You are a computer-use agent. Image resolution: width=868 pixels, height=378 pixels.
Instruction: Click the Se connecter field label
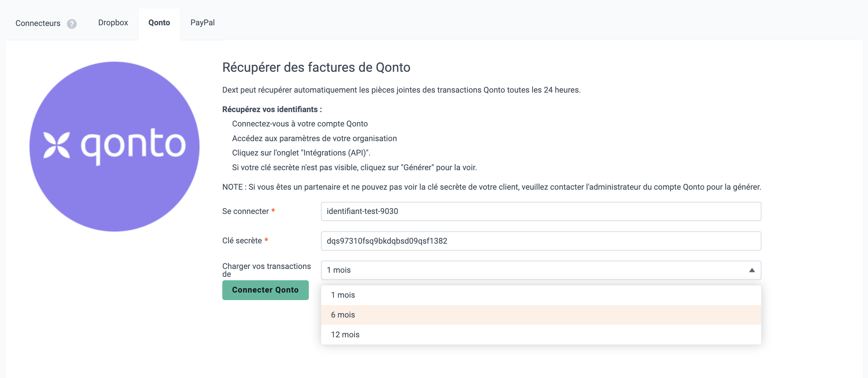click(x=249, y=211)
